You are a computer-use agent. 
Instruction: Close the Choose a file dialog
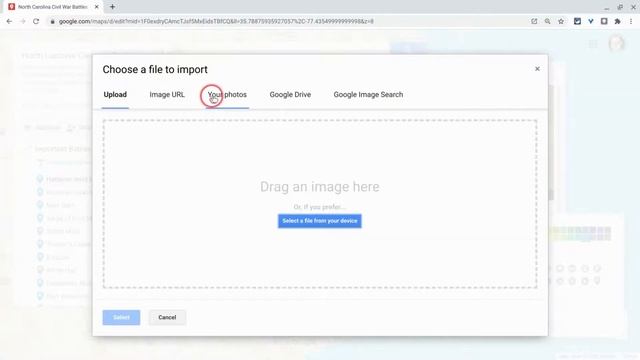[x=537, y=69]
